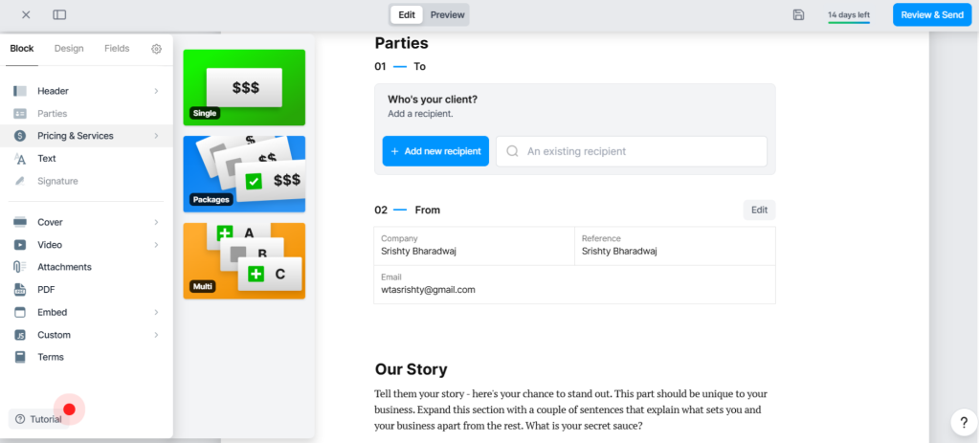Click the Our Story paragraph text
This screenshot has height=443, width=980.
(570, 410)
